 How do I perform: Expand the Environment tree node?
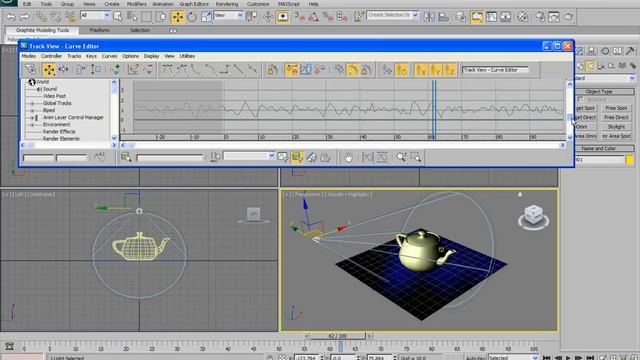(32, 124)
